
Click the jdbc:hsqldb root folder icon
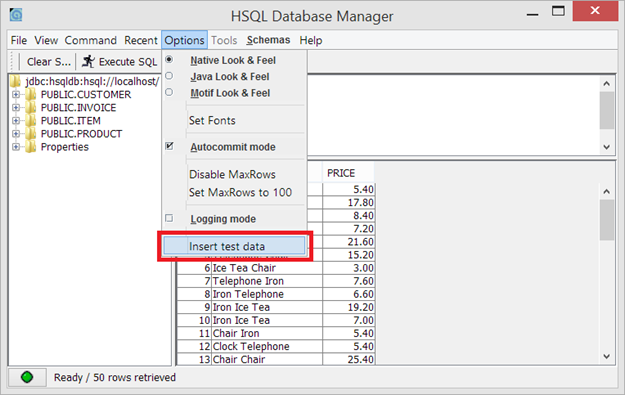[16, 81]
